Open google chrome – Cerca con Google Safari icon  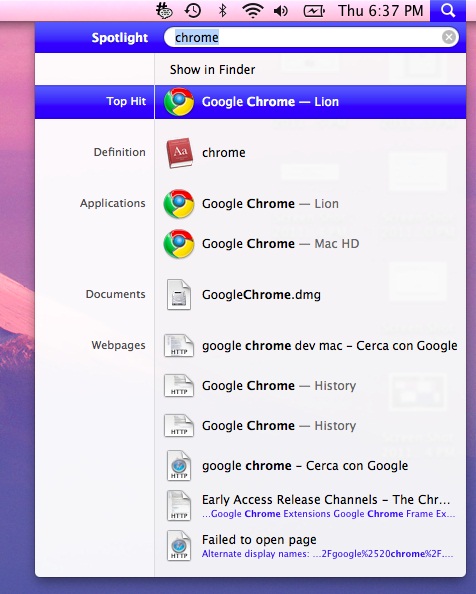(x=179, y=466)
